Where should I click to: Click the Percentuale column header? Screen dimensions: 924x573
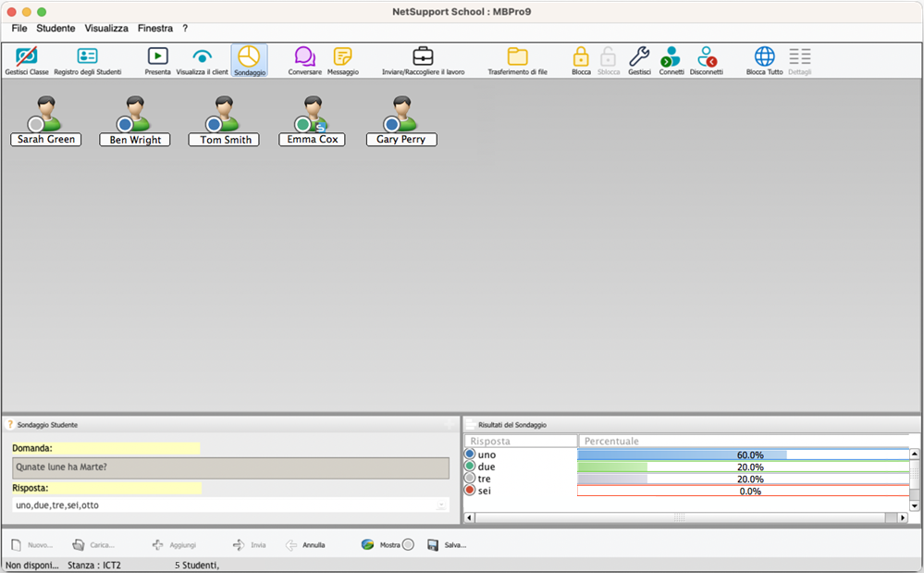[x=744, y=441]
